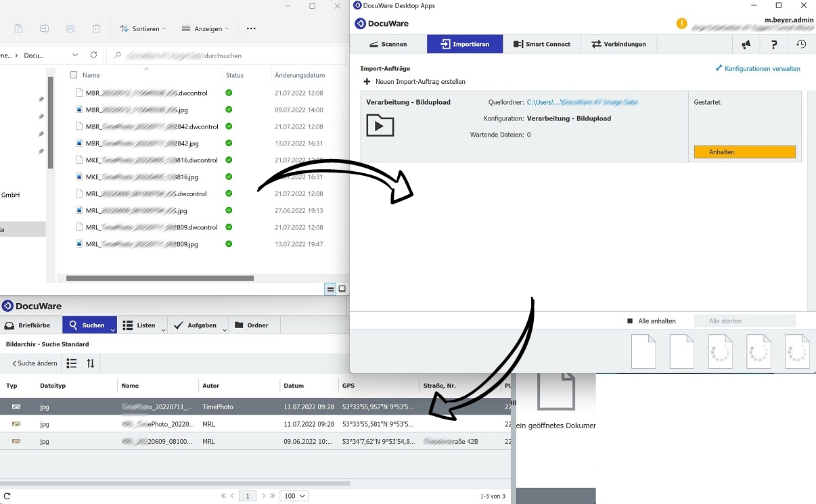Click the result list view icon next to Suche ändern

point(72,363)
